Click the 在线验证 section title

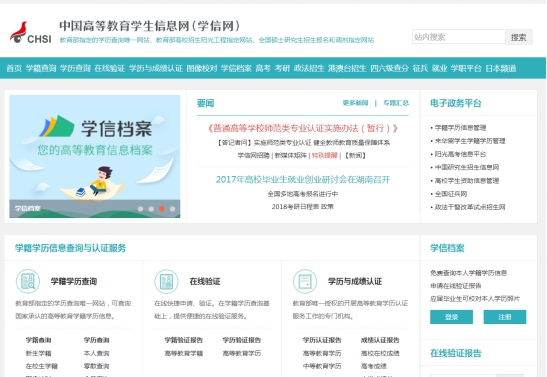pyautogui.click(x=205, y=281)
